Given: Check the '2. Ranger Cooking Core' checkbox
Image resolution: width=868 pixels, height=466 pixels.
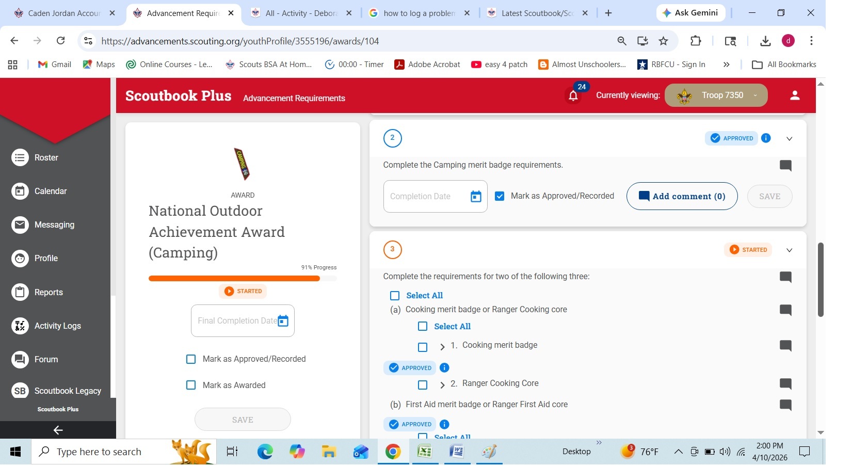Looking at the screenshot, I should point(423,385).
